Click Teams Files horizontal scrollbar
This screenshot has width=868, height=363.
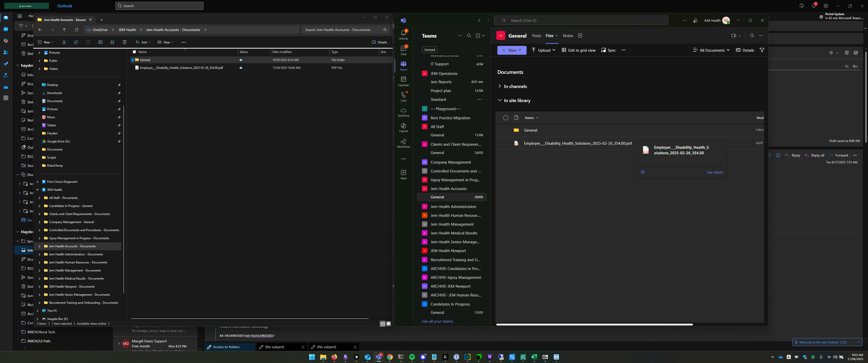pyautogui.click(x=594, y=325)
